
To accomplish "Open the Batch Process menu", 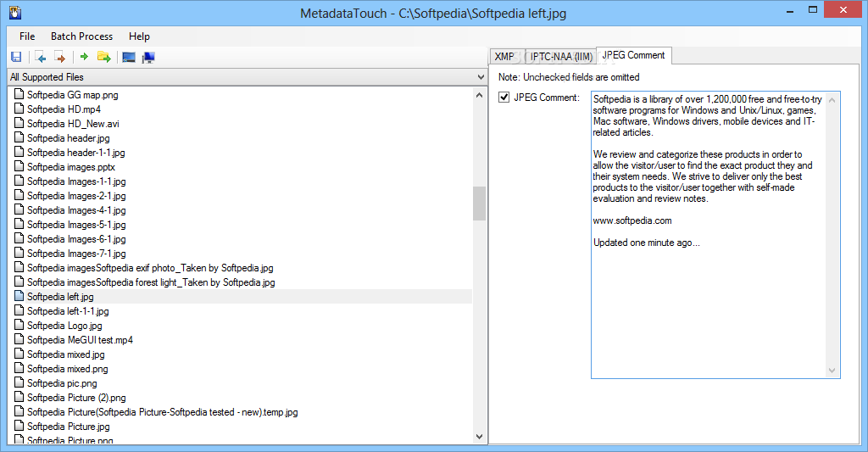I will [x=82, y=36].
